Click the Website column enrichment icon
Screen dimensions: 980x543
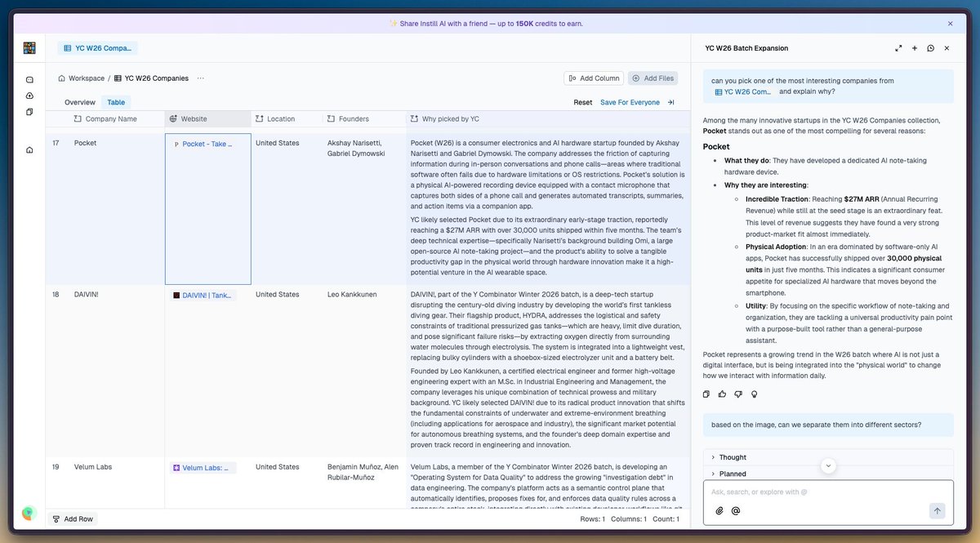174,119
